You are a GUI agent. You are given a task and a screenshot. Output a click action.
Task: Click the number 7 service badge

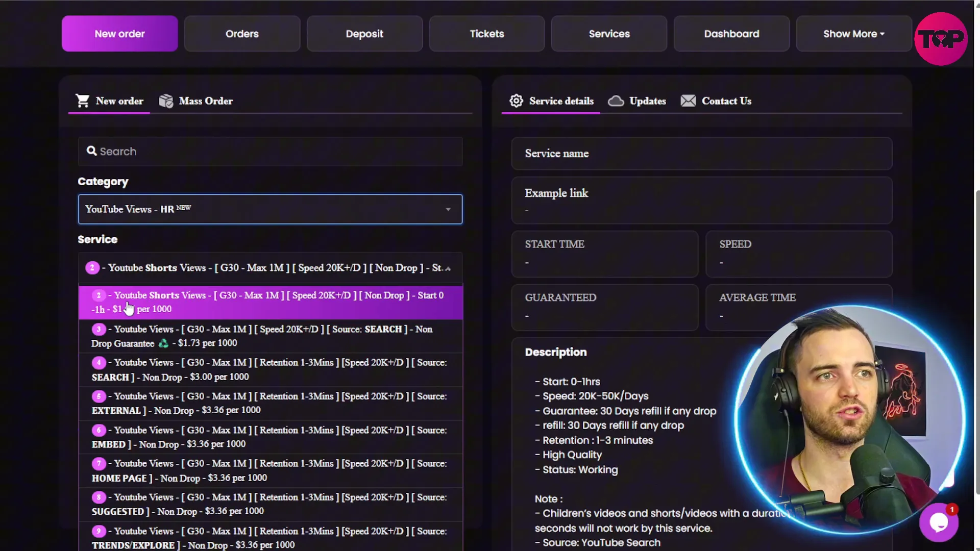(x=99, y=464)
